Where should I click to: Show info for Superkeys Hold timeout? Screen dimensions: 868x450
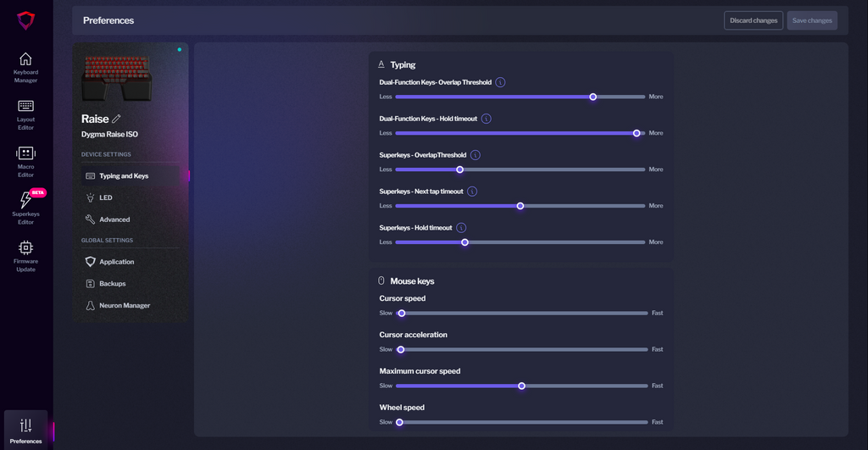tap(461, 228)
